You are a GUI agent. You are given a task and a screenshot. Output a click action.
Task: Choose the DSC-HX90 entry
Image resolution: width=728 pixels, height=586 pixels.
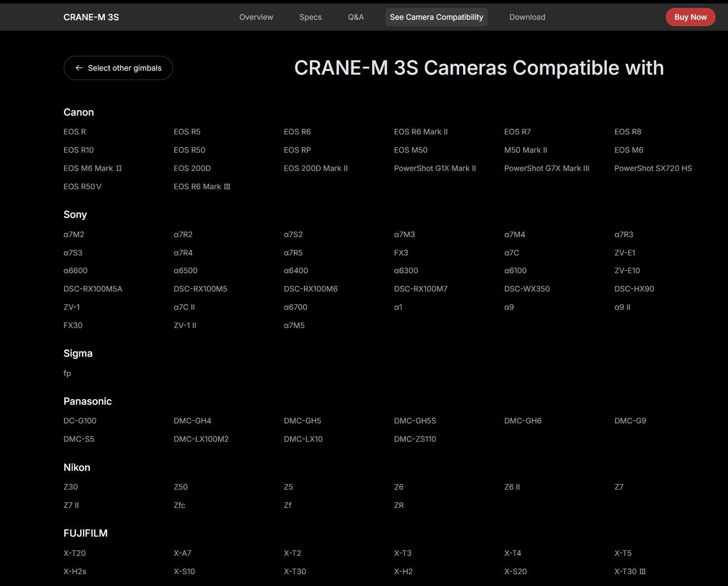(x=634, y=289)
